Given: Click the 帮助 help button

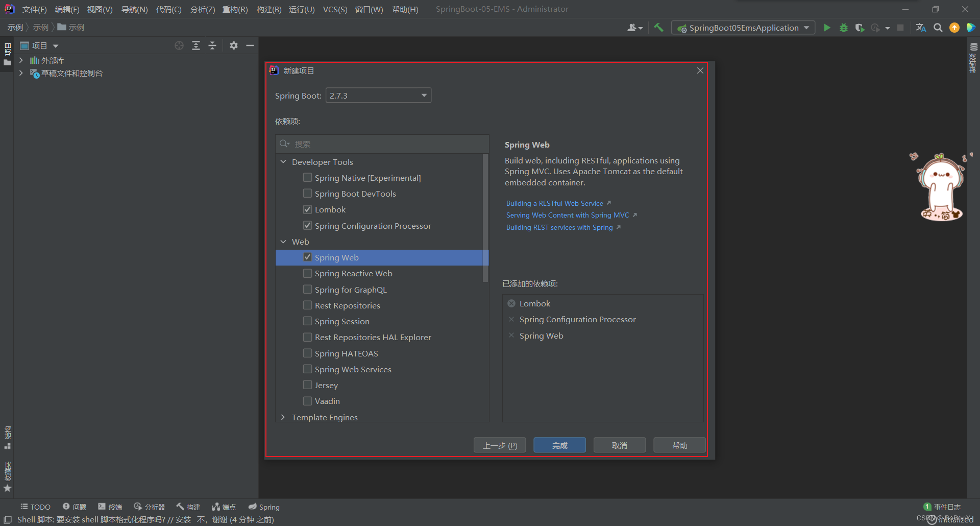Looking at the screenshot, I should [679, 445].
